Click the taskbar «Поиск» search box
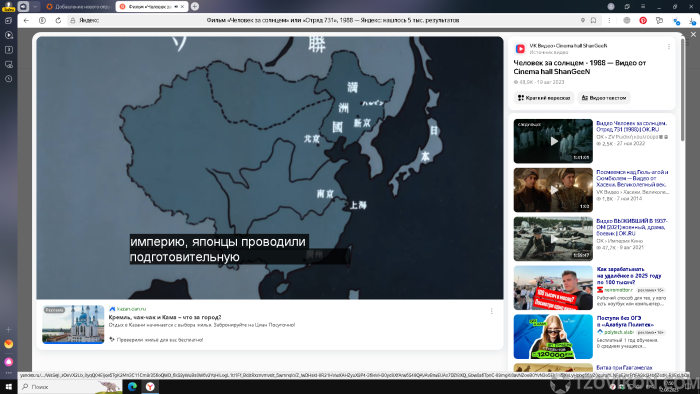Viewport: 700px width, 394px height. pyautogui.click(x=71, y=387)
